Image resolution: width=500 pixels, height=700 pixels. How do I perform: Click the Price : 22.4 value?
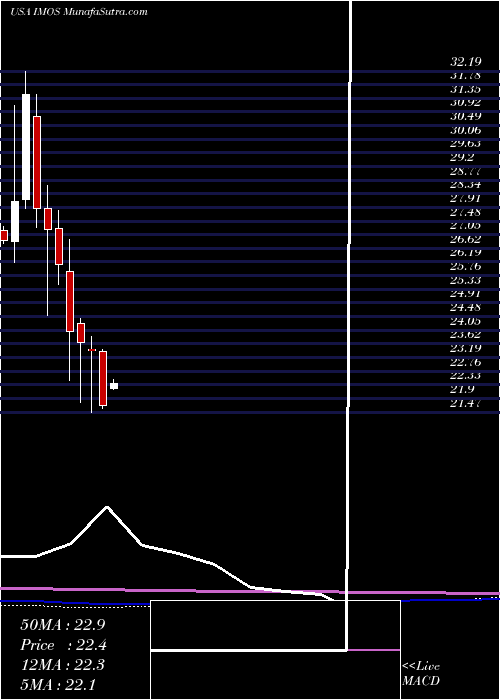(63, 645)
